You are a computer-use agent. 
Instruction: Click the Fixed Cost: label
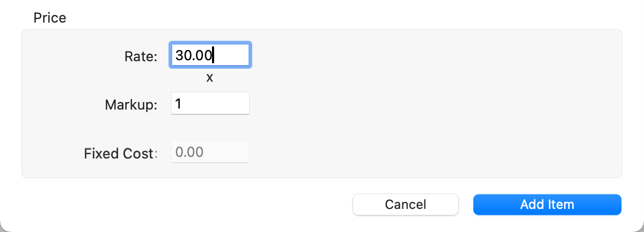120,154
